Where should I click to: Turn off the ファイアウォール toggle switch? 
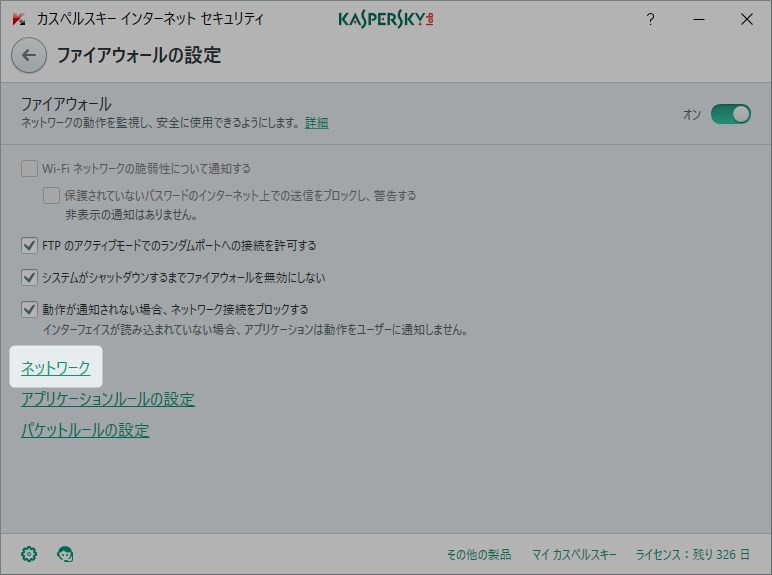(x=731, y=114)
